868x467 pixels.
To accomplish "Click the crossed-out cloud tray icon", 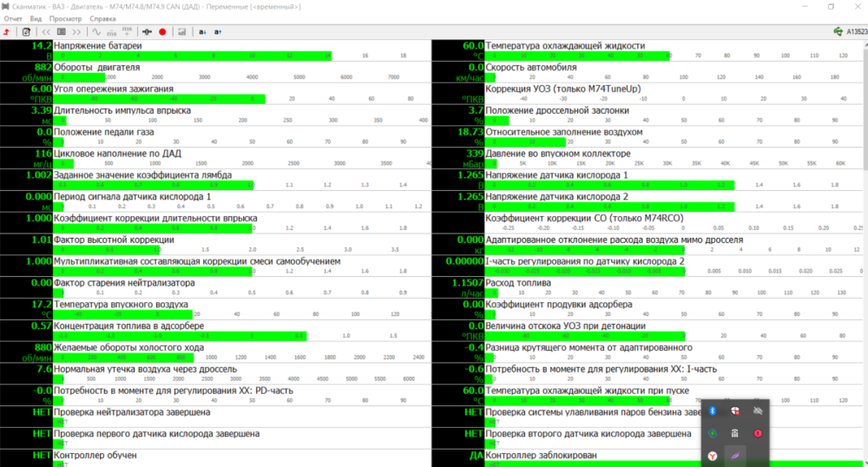I will coord(758,411).
